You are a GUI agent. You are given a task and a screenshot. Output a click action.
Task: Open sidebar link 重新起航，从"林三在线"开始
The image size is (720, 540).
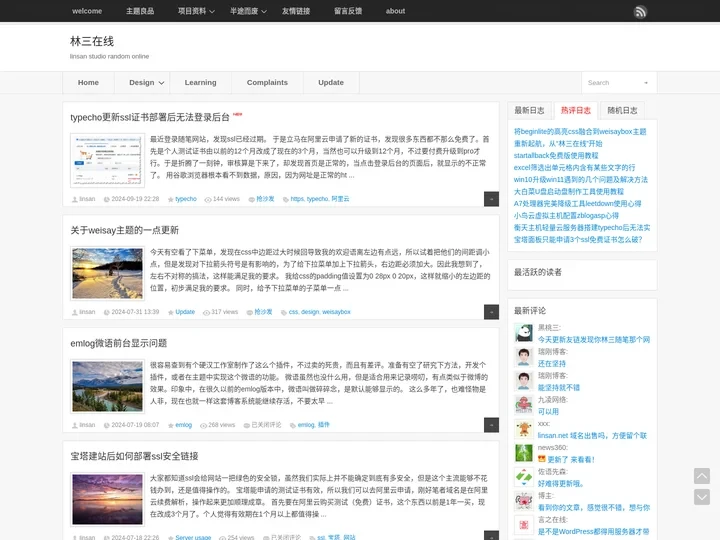coord(558,143)
